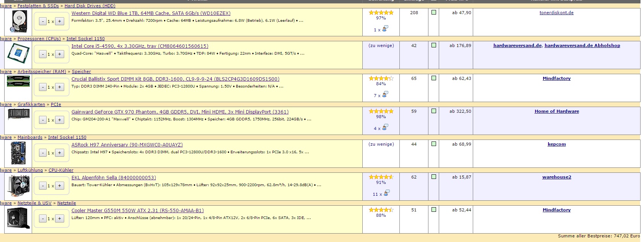Tick the checkbox in the Intel Core i5-4590 row
Screen dimensions: 644x242
click(434, 45)
